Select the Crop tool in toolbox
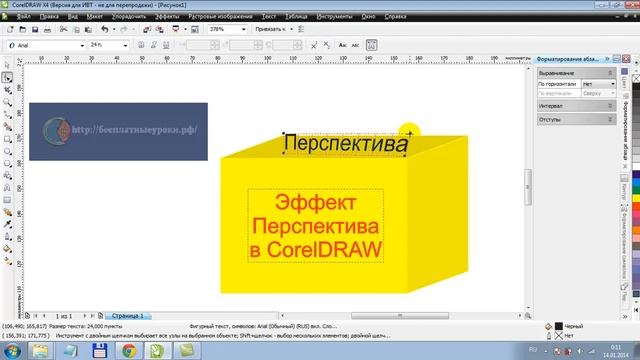This screenshot has width=640, height=360. [7, 90]
